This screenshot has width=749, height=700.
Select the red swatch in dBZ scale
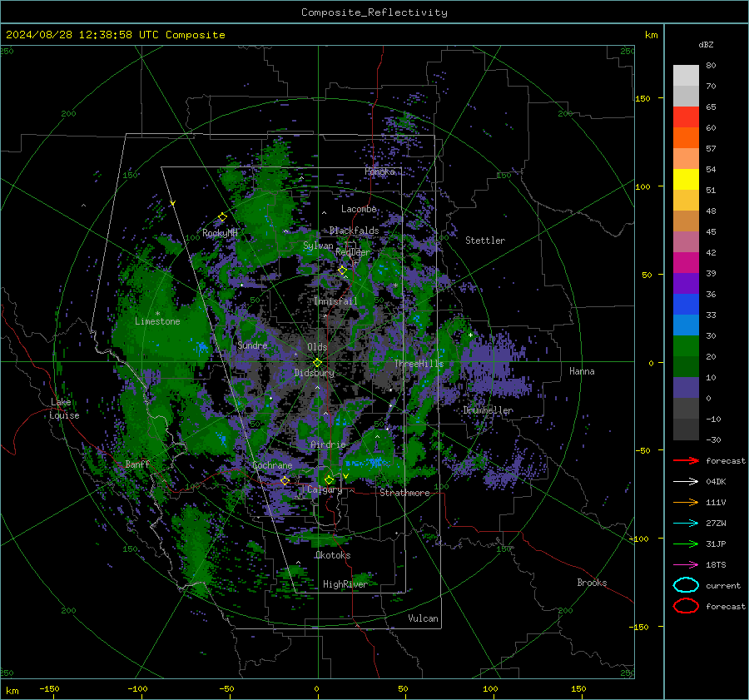pyautogui.click(x=686, y=117)
